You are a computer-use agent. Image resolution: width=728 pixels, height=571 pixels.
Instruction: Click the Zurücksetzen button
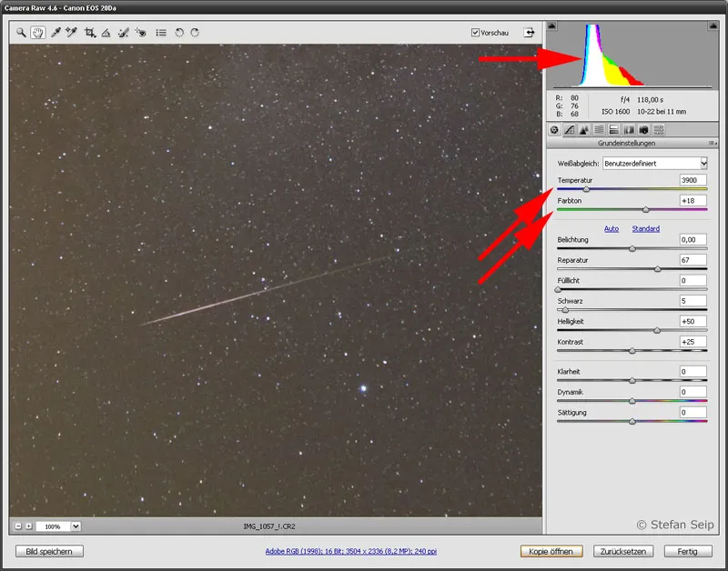click(x=623, y=552)
